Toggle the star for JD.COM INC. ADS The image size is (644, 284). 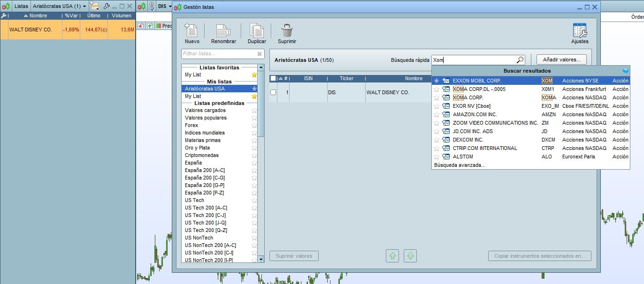(437, 131)
